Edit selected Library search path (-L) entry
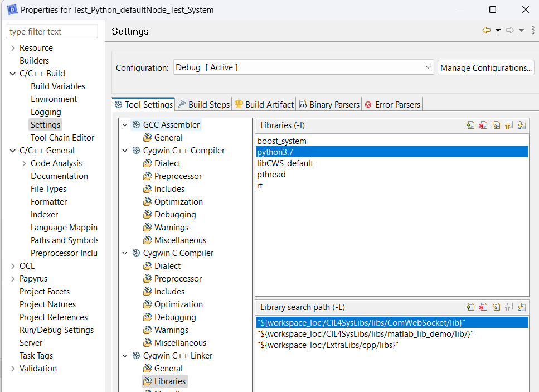This screenshot has height=392, width=539. [496, 307]
